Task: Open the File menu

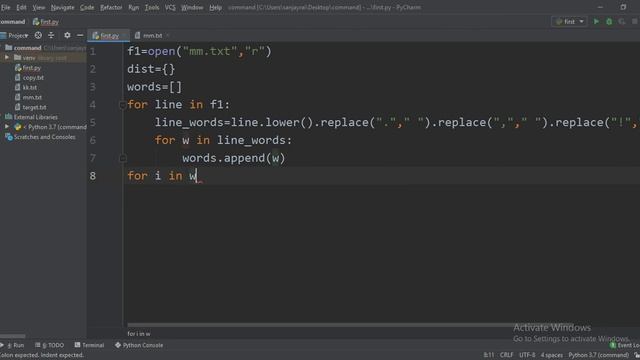Action: (x=6, y=7)
